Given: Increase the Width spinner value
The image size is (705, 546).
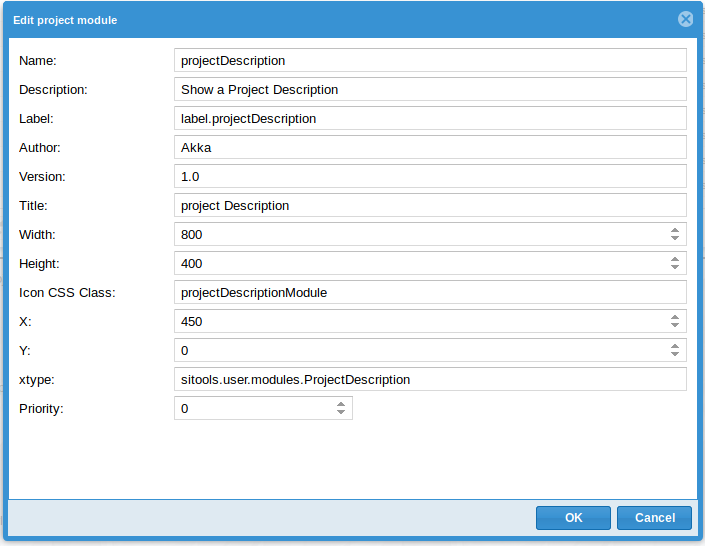Looking at the screenshot, I should (x=674, y=230).
